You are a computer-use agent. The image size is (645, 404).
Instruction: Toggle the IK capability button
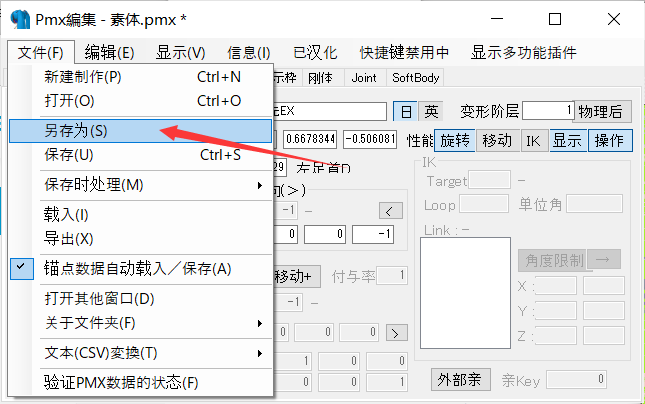point(535,141)
